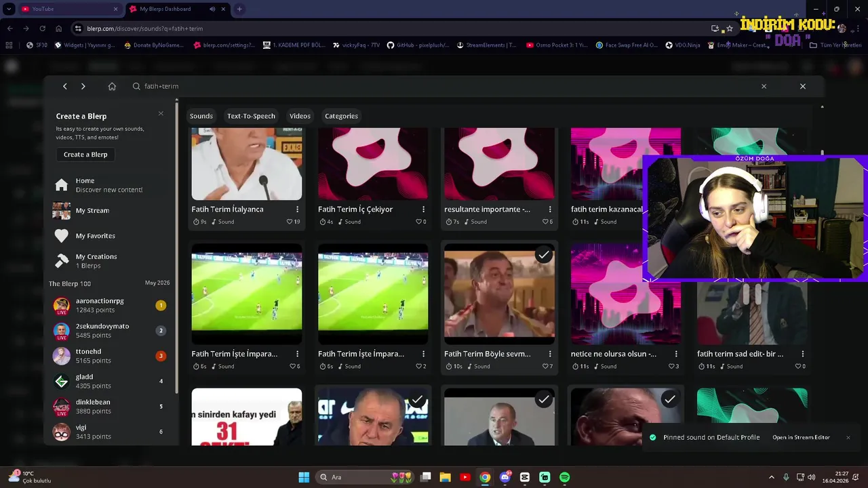This screenshot has width=868, height=488.
Task: Open options menu for netice ne olursa olsun
Action: (676, 354)
